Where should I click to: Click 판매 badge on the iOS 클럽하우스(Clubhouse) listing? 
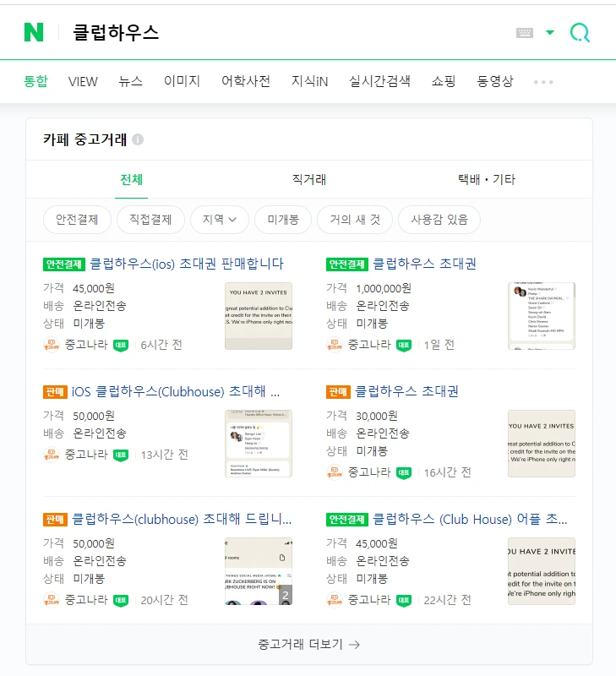pos(55,392)
